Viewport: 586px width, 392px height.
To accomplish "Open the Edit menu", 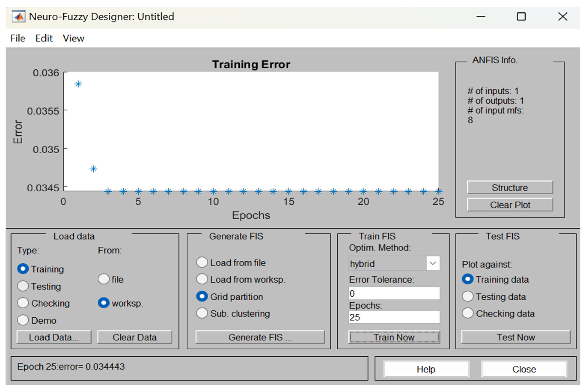I will coord(44,38).
